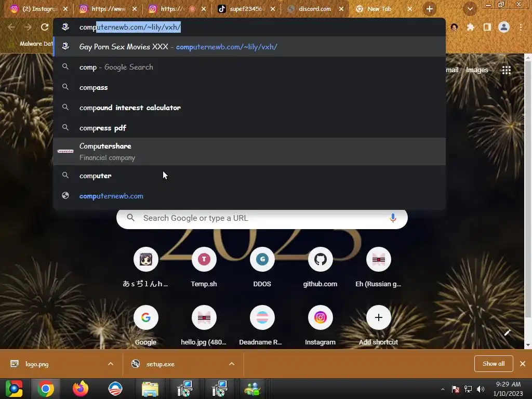
Task: Select the Computershare Financial company suggestion
Action: (249, 151)
